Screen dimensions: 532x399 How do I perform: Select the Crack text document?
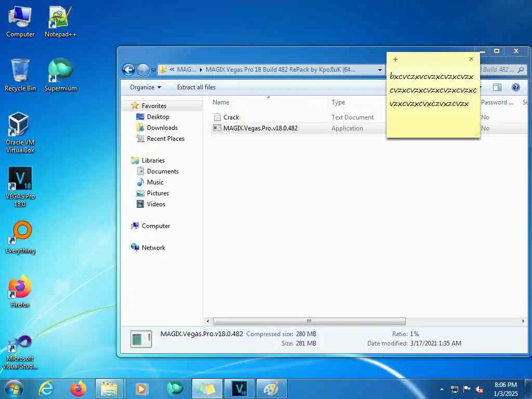[x=231, y=117]
